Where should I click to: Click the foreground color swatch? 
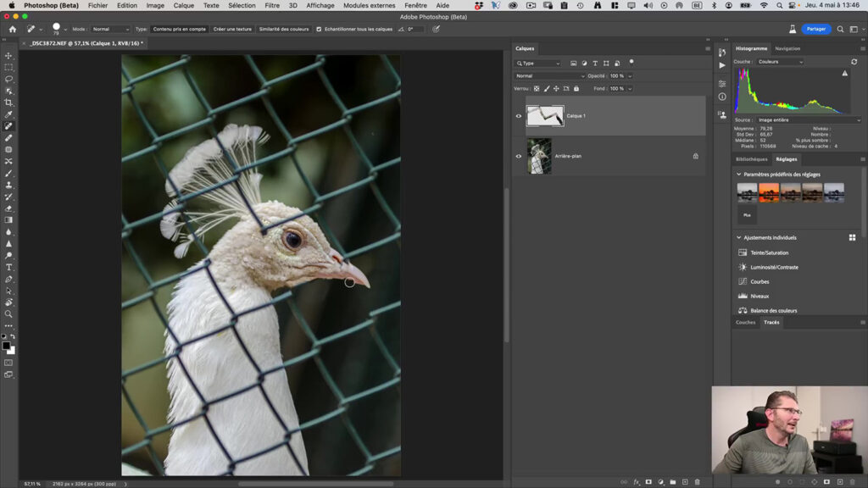click(6, 346)
